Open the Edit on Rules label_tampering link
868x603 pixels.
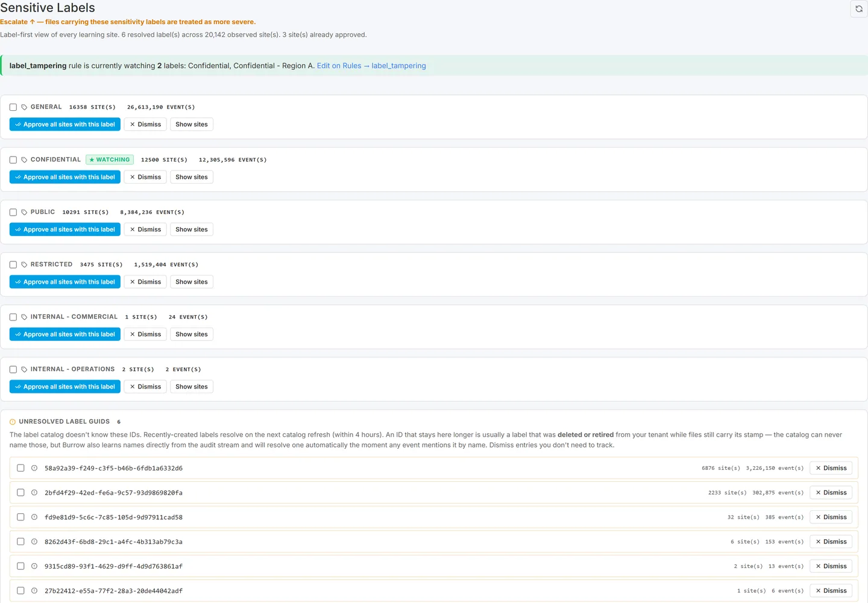(371, 66)
